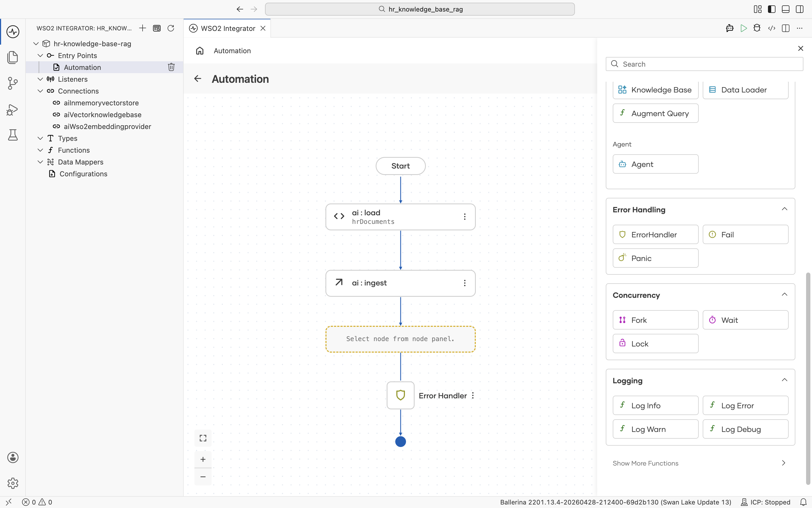
Task: Open the Accounts menu icon
Action: [x=13, y=457]
